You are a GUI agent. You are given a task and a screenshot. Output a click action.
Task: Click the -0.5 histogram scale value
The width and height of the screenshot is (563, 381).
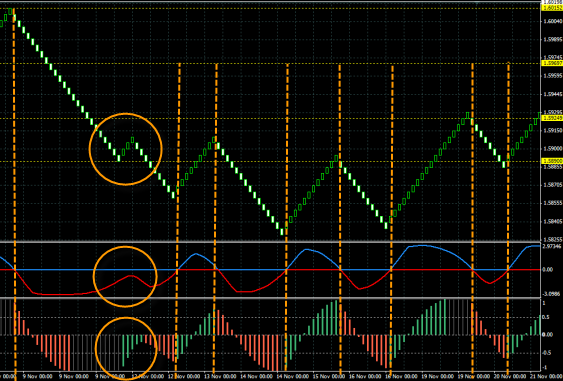[x=545, y=353]
